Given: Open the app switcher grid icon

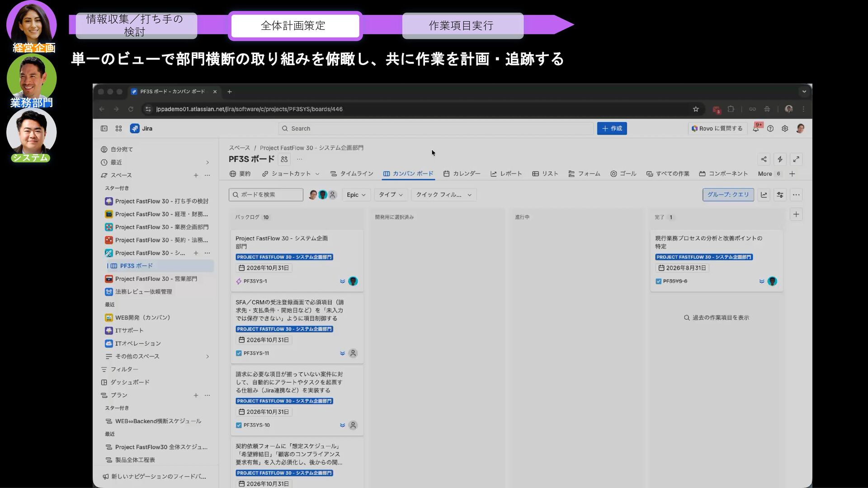Looking at the screenshot, I should [118, 129].
